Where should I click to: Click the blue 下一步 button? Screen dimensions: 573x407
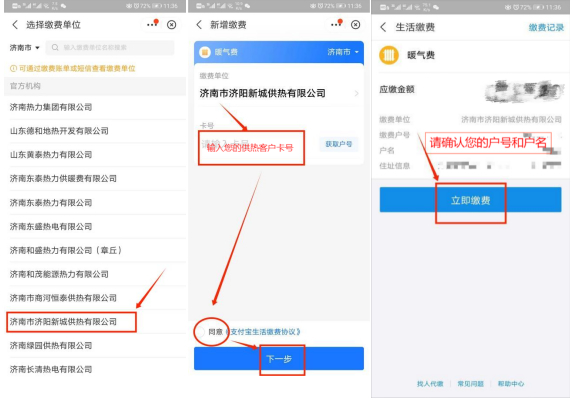point(279,359)
